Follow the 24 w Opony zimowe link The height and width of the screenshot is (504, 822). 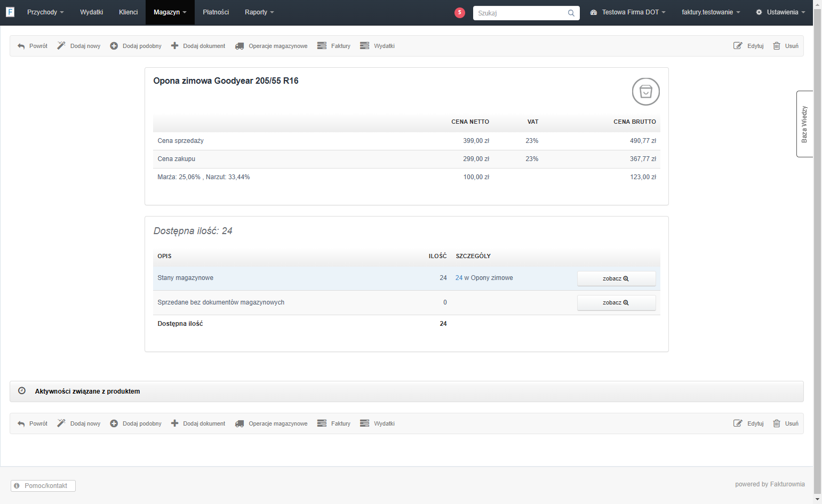[484, 278]
